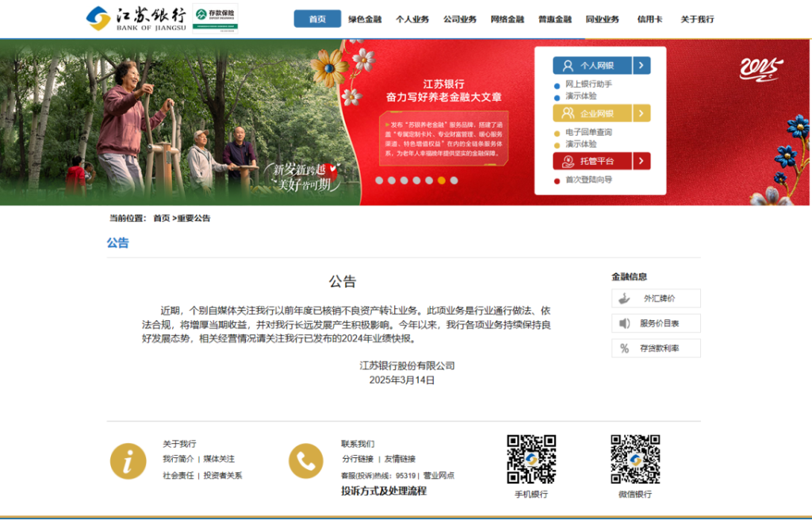This screenshot has height=520, width=812.
Task: Expand the arrow next to 企业网银
Action: pos(642,113)
